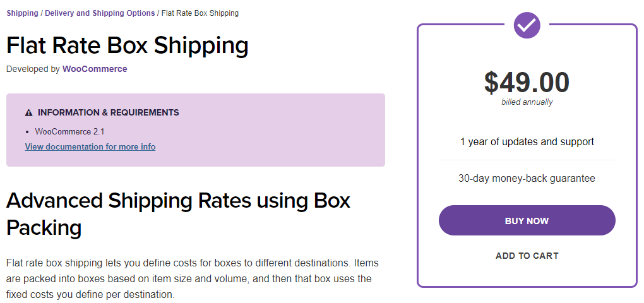Go to Delivery and Shipping Options breadcrumb
The image size is (644, 303).
[100, 13]
